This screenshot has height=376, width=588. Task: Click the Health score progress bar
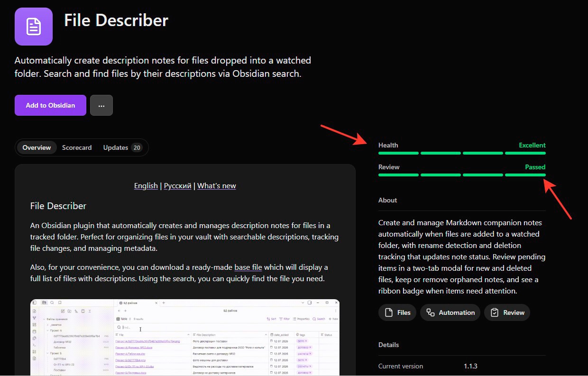pyautogui.click(x=462, y=153)
